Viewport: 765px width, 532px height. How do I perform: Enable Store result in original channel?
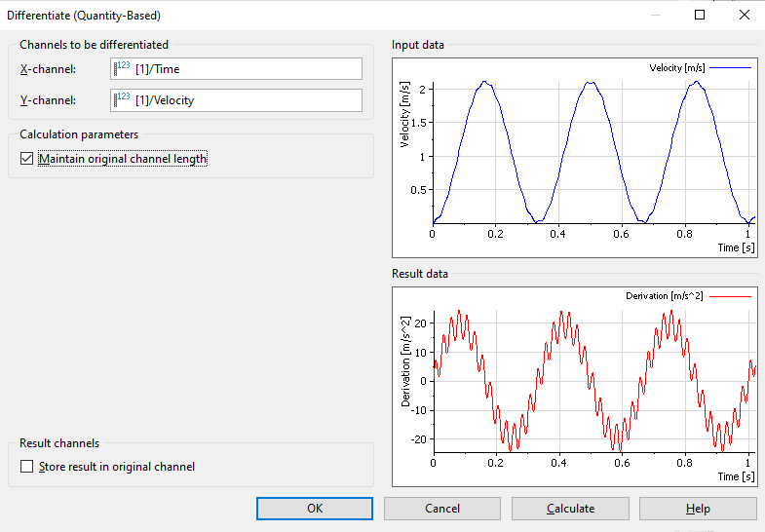[x=27, y=467]
